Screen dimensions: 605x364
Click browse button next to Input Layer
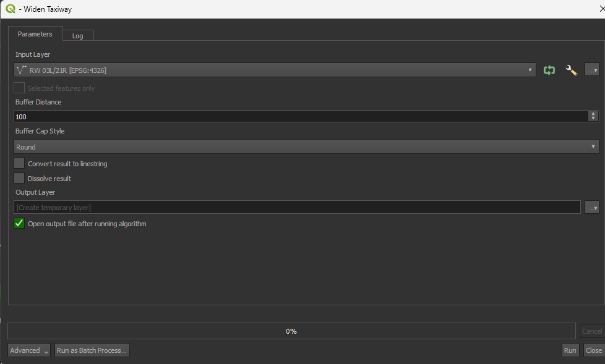592,70
